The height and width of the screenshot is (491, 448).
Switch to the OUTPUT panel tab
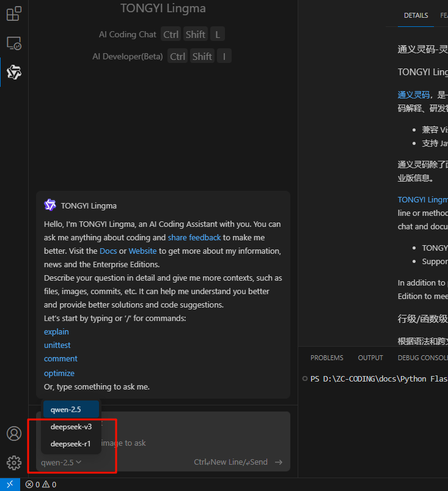[x=370, y=358]
